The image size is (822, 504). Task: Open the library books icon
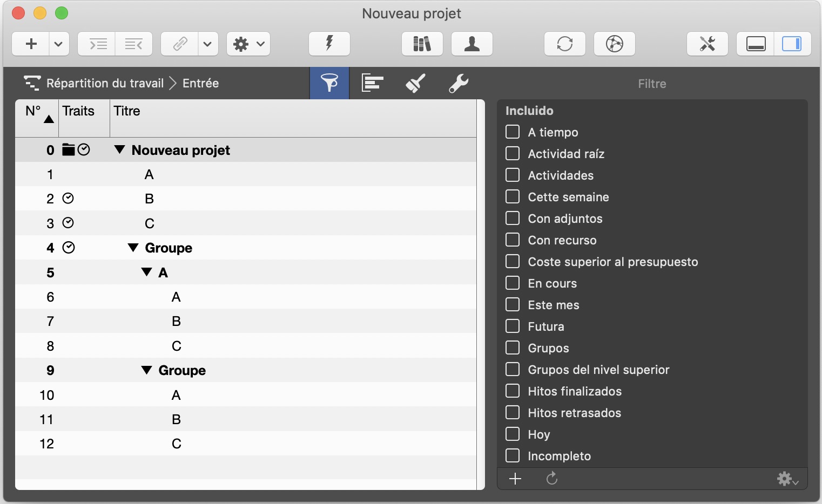tap(422, 44)
